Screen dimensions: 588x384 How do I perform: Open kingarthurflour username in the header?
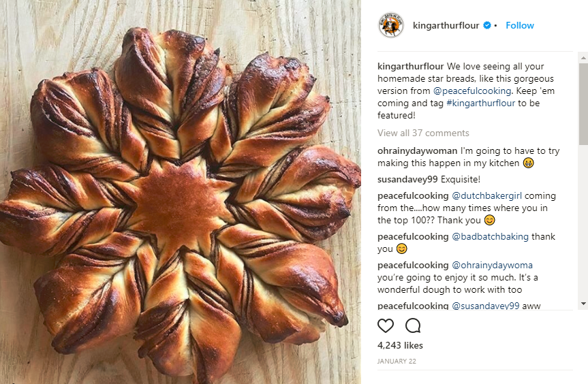pos(446,25)
